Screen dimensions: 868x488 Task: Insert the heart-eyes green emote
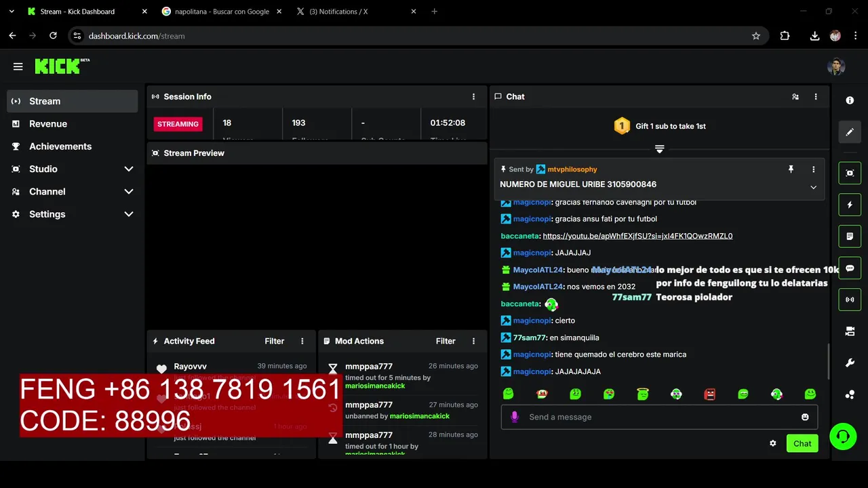point(609,394)
